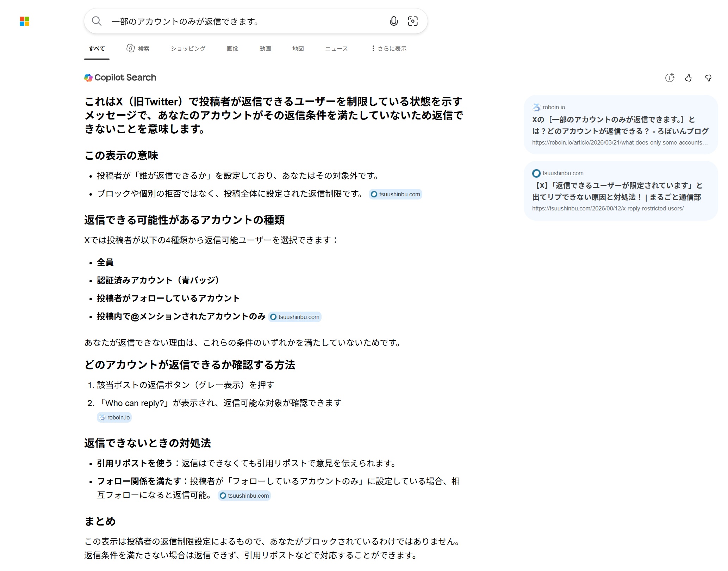Switch to the 画像 tab
Viewport: 728px width, 571px height.
pos(232,49)
